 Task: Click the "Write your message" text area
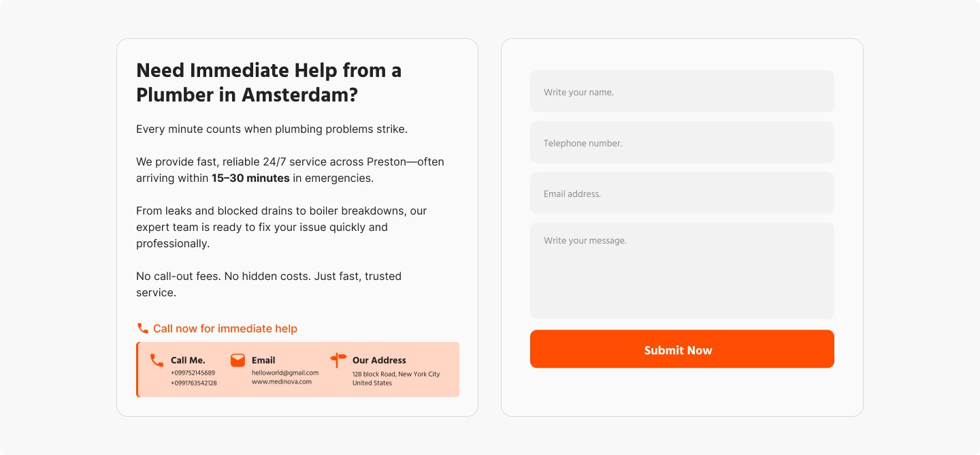pyautogui.click(x=682, y=270)
